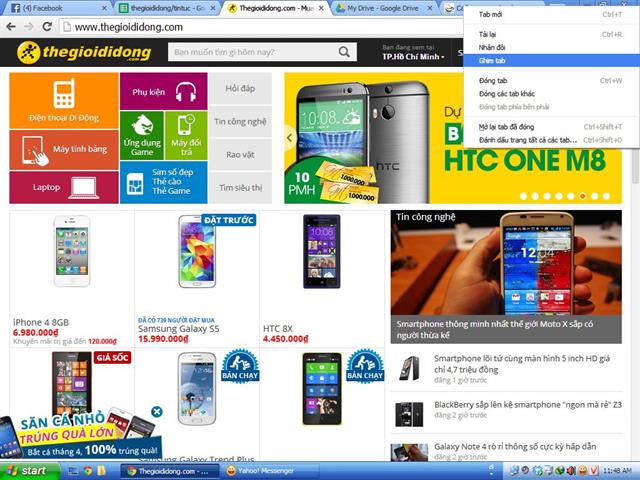
Task: Click the HTC One M8 banner
Action: click(x=453, y=138)
